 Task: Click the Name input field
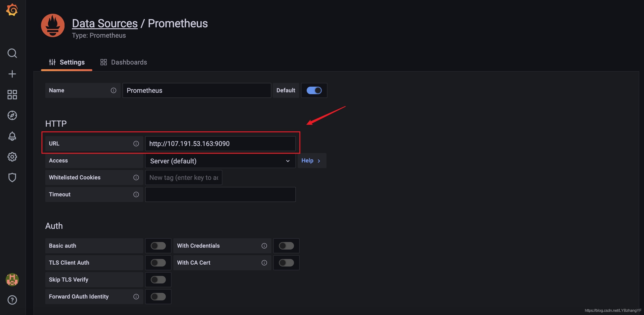coord(197,90)
